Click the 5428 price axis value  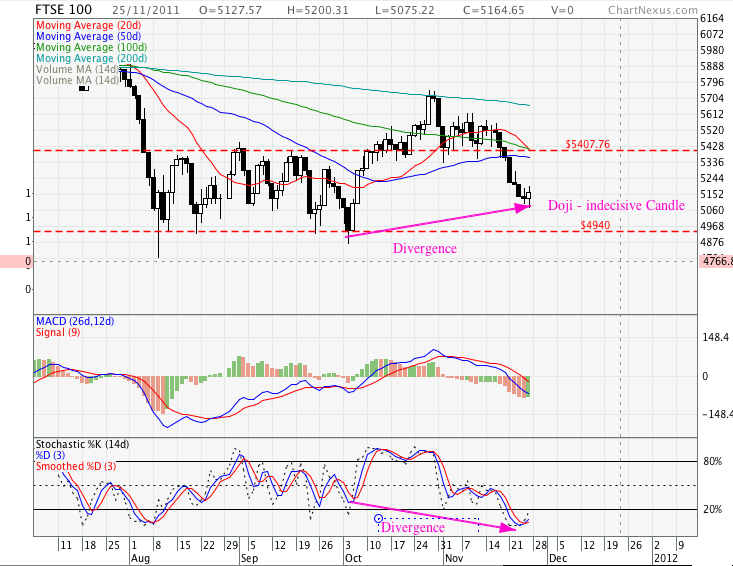click(x=712, y=146)
